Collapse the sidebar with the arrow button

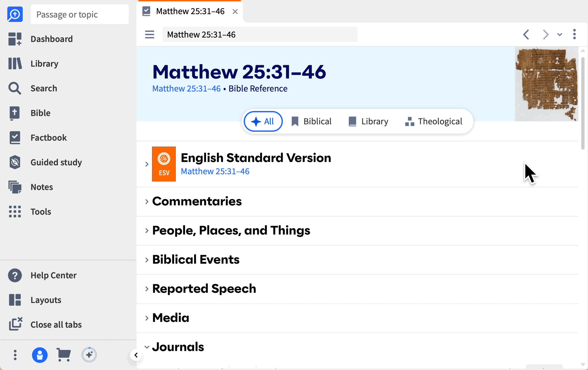pos(136,355)
